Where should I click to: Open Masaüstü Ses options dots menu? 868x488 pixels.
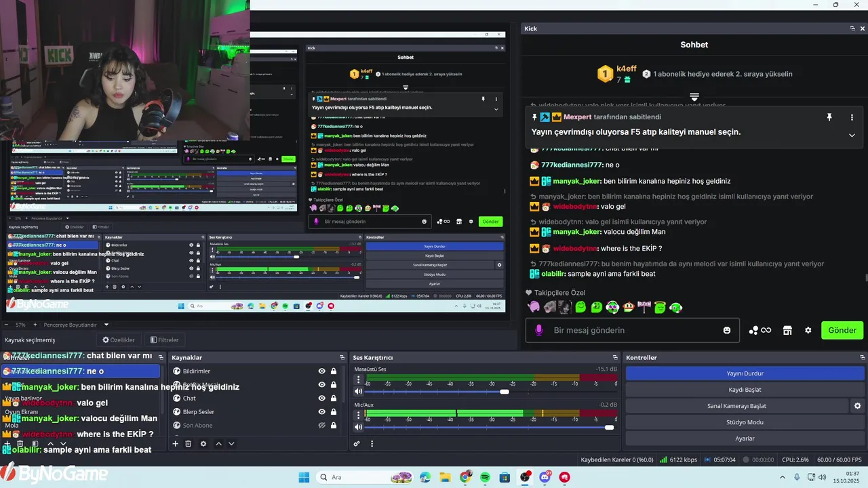[359, 380]
